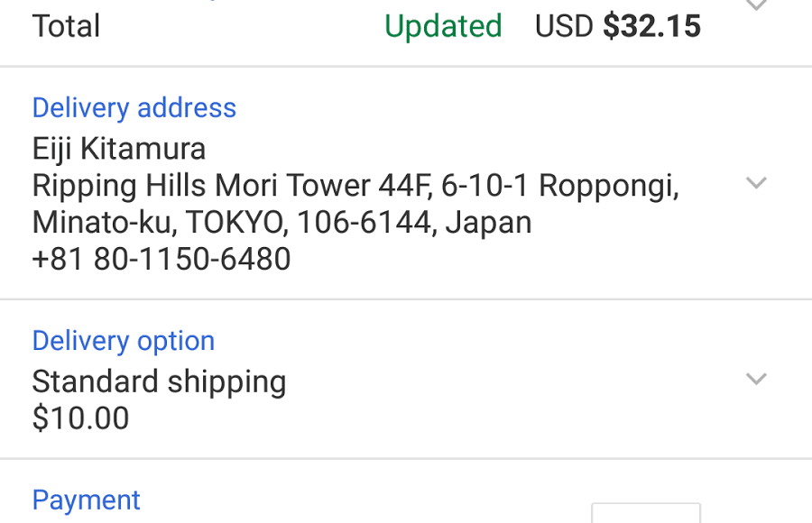Open the payment card thumbnail box
Screen dimensions: 812x523
(x=645, y=514)
